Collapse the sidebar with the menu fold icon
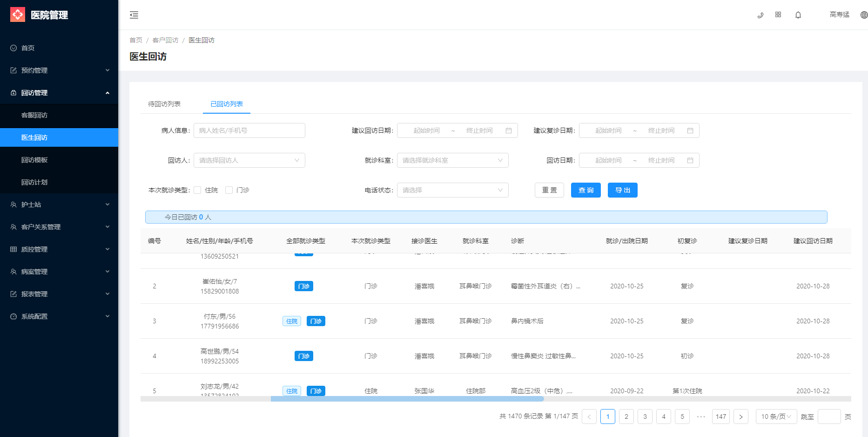Screen dimensions: 868x437 point(134,15)
